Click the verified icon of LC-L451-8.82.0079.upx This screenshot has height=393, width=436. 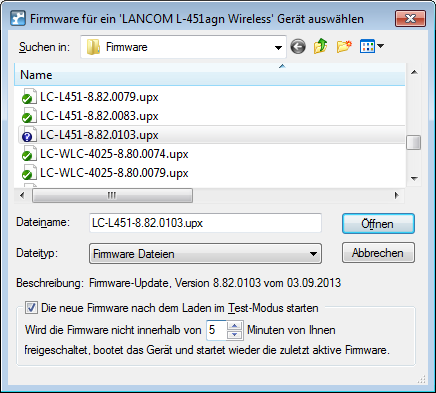[29, 97]
